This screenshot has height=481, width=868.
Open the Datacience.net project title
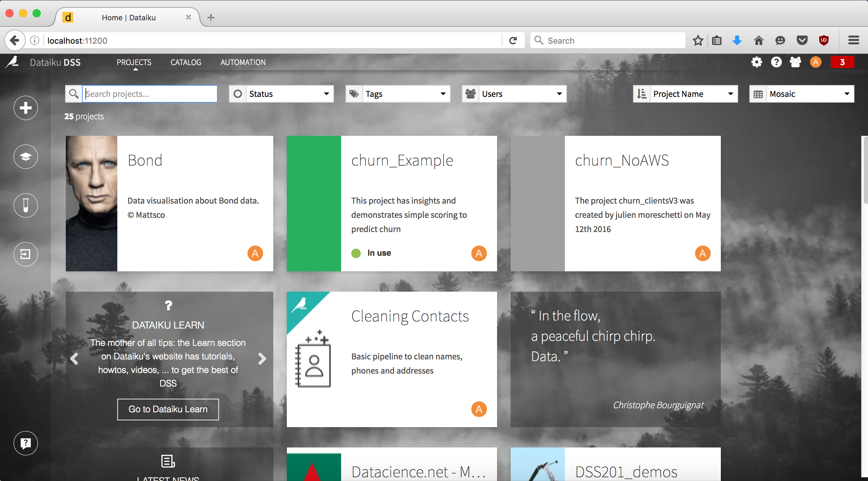(x=418, y=472)
